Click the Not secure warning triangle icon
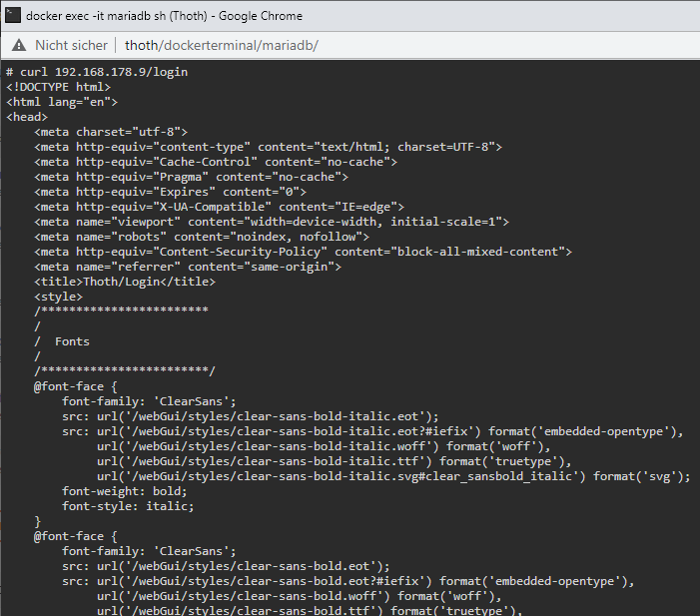Viewport: 700px width, 616px height. coord(19,45)
